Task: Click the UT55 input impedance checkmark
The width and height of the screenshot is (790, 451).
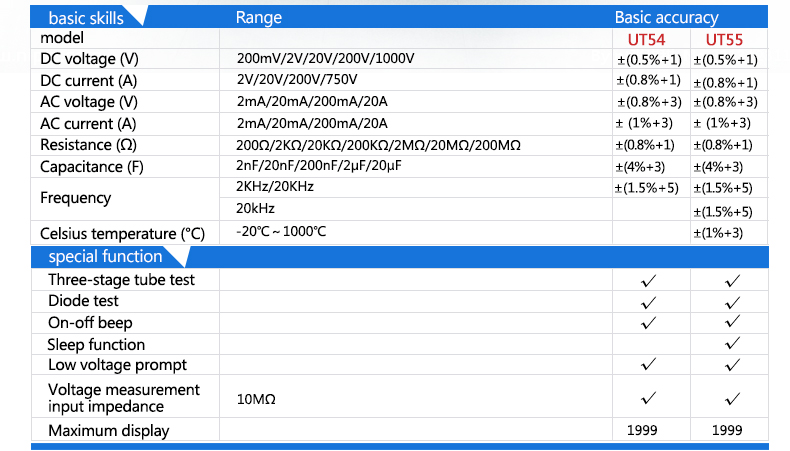Action: [733, 398]
